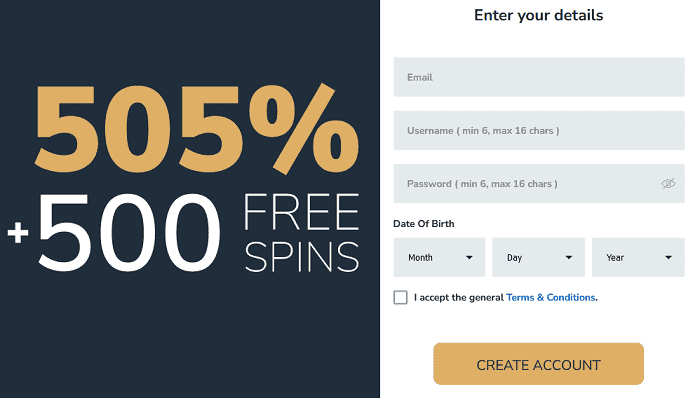Open the Terms & Conditions link
The width and height of the screenshot is (700, 398).
coord(551,298)
